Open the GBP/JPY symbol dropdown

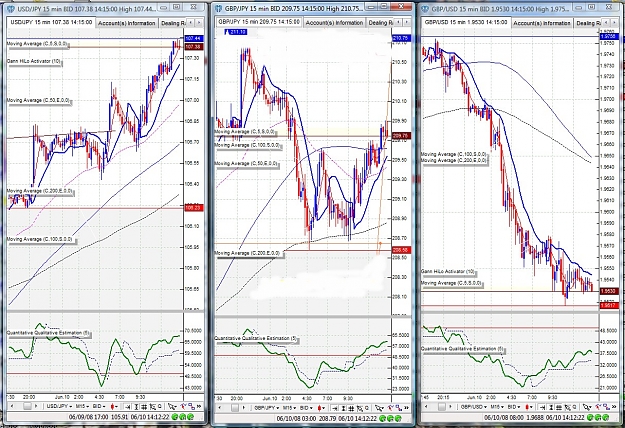(x=267, y=408)
